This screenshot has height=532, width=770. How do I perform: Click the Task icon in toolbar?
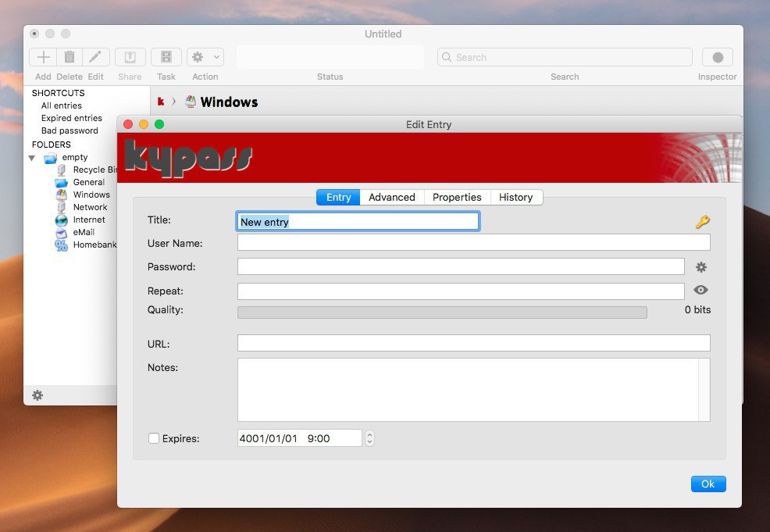click(x=166, y=57)
